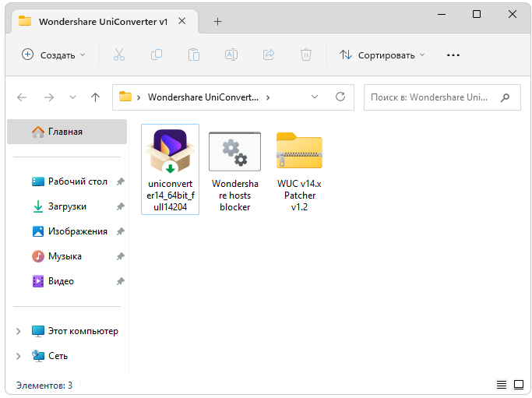Click the folder icon in address bar
This screenshot has width=532, height=398.
[x=125, y=97]
